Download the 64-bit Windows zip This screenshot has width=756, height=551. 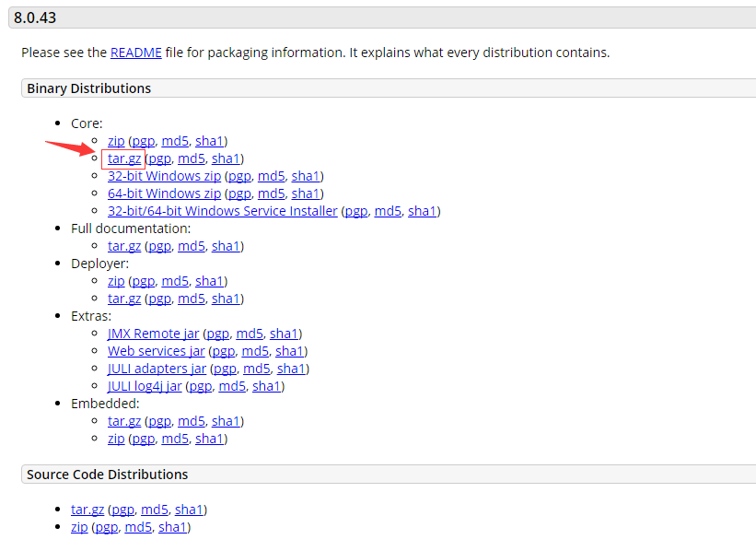point(164,193)
